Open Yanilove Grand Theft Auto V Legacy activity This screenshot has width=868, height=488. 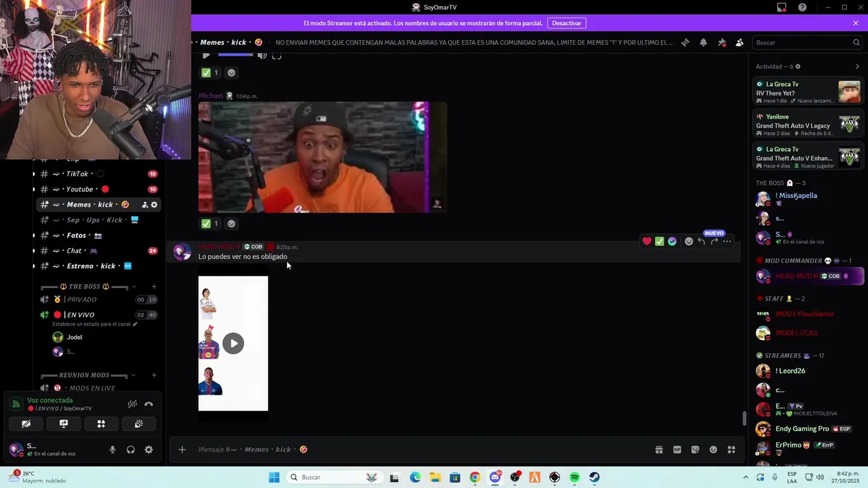808,125
